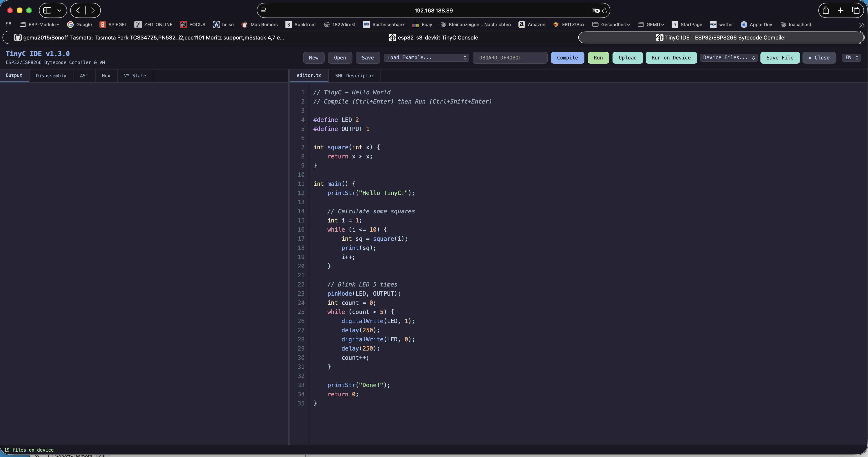Click the translate icon in address bar

click(x=595, y=10)
